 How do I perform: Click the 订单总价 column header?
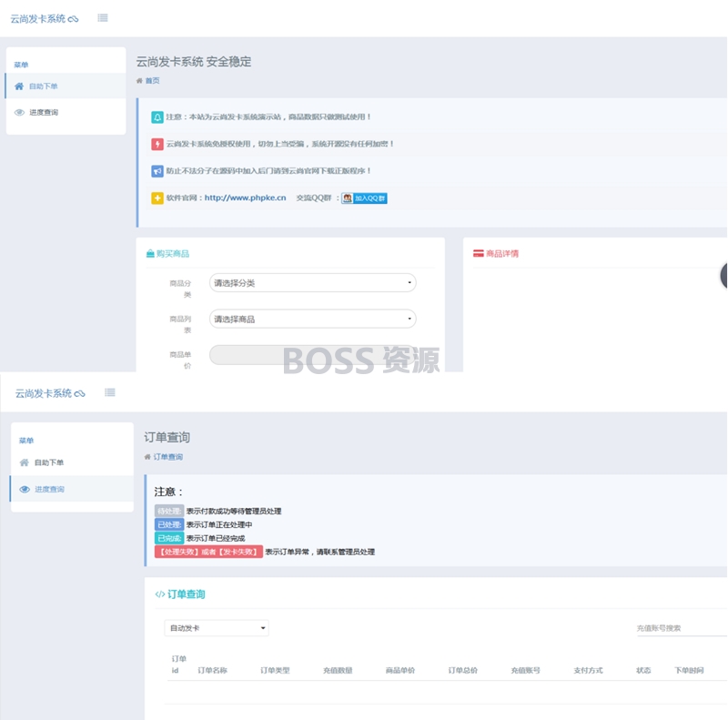click(463, 670)
